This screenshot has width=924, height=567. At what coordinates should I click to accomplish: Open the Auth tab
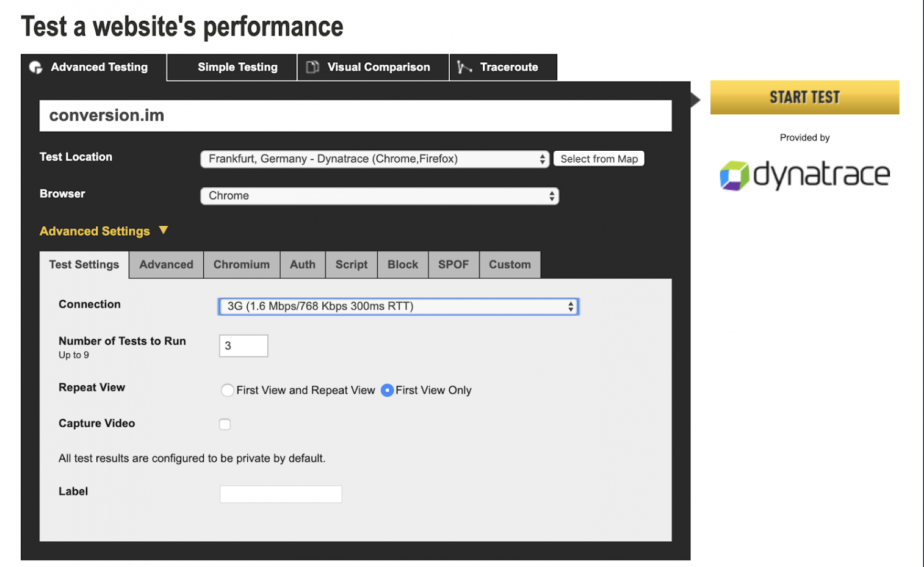pos(303,265)
